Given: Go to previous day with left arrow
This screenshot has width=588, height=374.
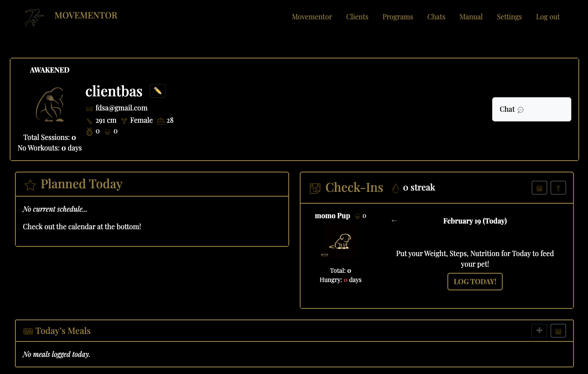Looking at the screenshot, I should pyautogui.click(x=394, y=221).
